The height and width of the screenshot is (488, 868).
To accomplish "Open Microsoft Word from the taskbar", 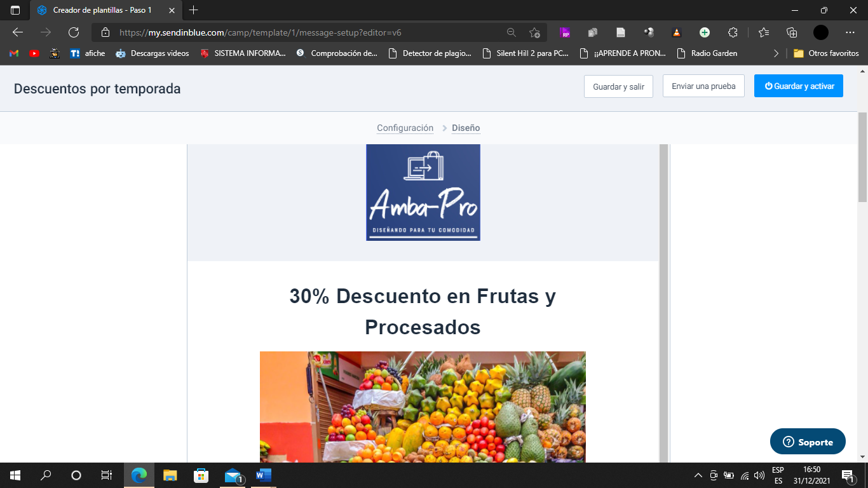I will pyautogui.click(x=263, y=475).
